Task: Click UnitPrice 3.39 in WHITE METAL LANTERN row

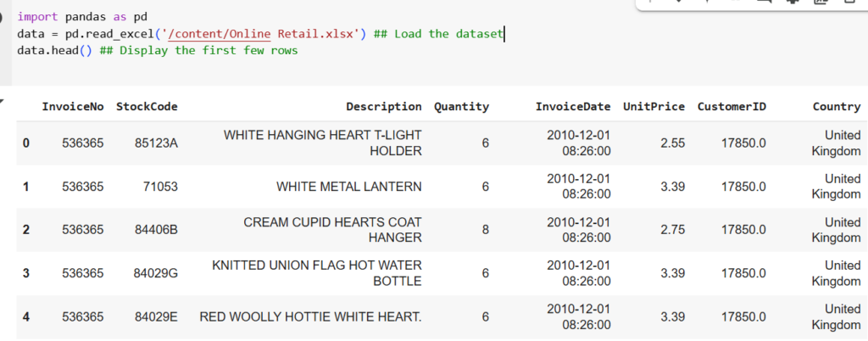Action: [672, 187]
